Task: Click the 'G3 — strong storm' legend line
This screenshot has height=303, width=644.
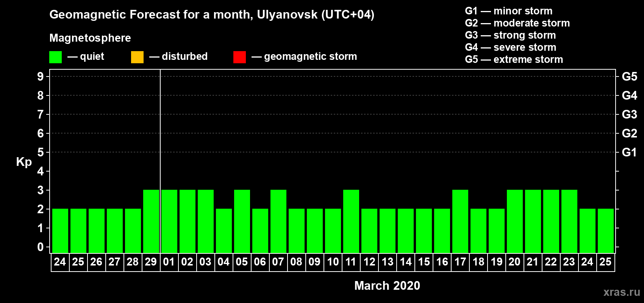Action: click(x=511, y=35)
